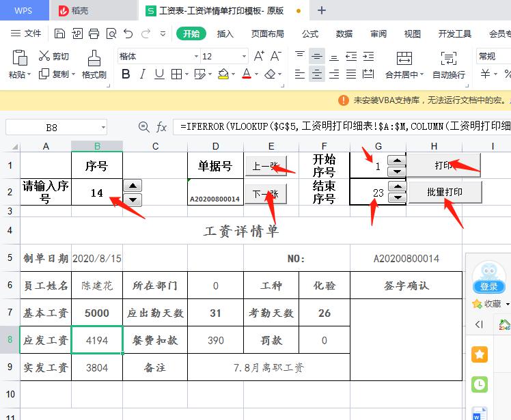Screen dimensions: 511x420
Task: Click the 登录 button
Action: coord(488,286)
